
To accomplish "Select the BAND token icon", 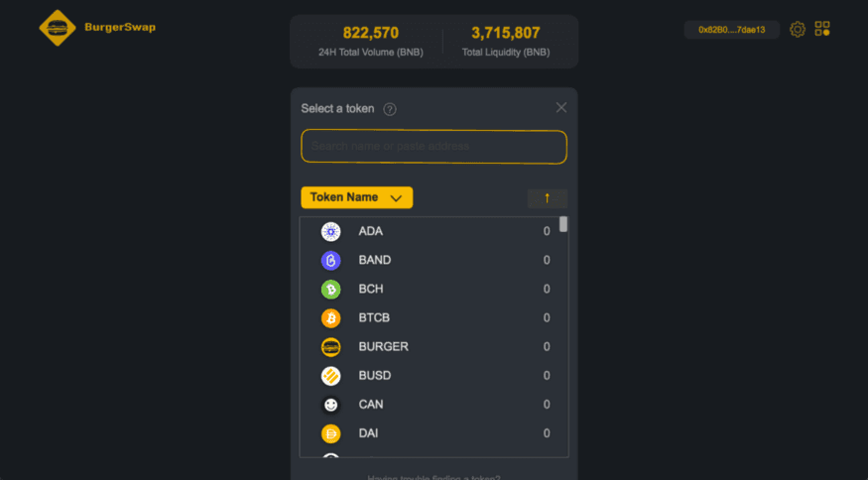I will pyautogui.click(x=330, y=260).
